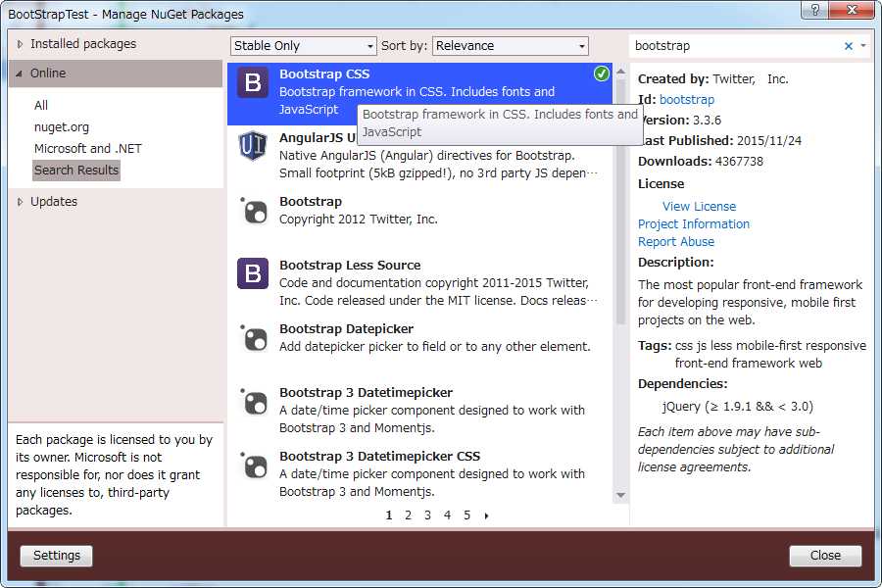The image size is (882, 588).
Task: Click the Bootstrap 3 Datetimepicker CSS icon
Action: click(x=254, y=465)
